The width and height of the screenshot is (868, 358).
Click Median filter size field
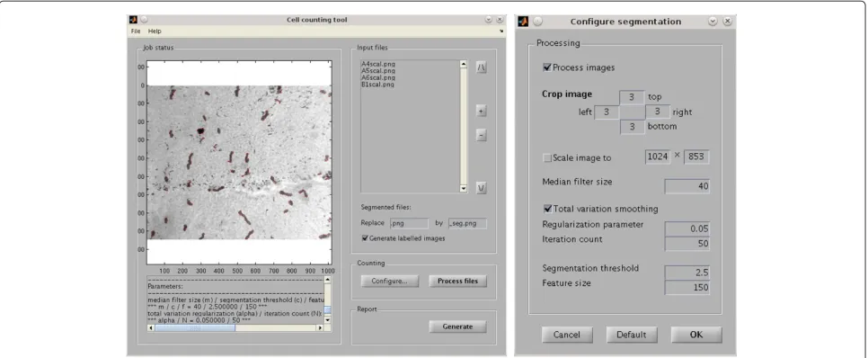(687, 187)
